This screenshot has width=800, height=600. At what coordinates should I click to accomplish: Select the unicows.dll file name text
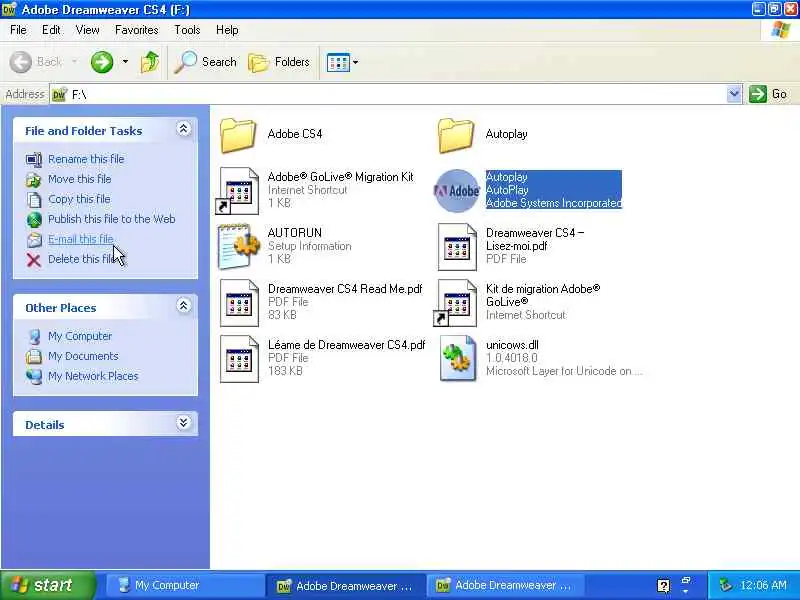point(512,345)
